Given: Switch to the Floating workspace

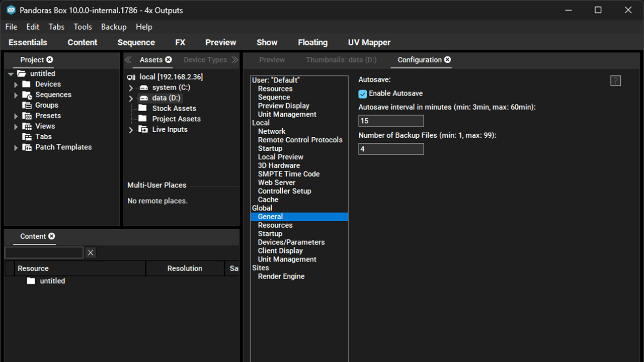Looking at the screenshot, I should point(312,43).
